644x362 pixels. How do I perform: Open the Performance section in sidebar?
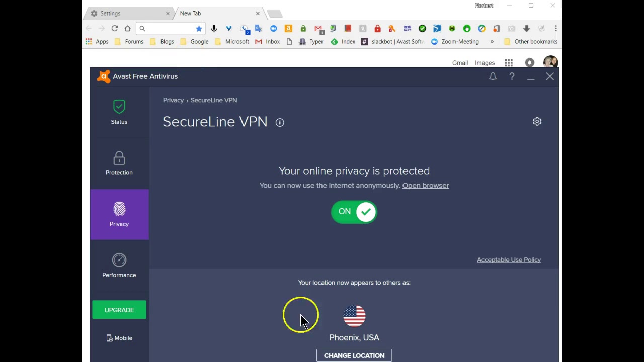(119, 265)
